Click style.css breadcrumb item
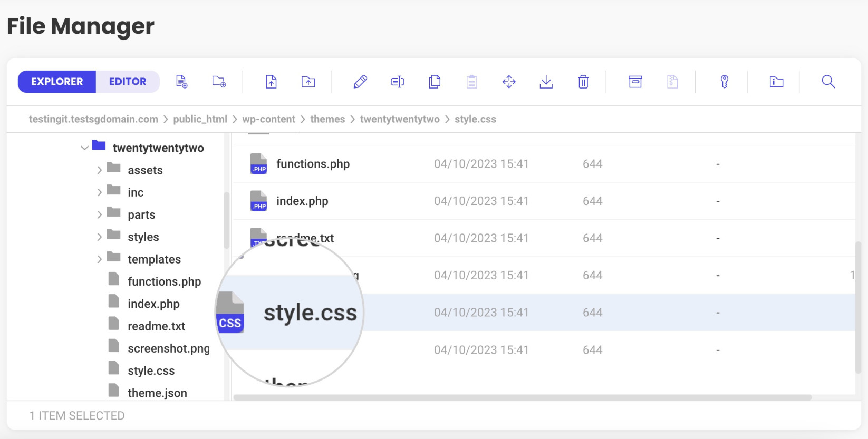The image size is (868, 439). coord(475,119)
